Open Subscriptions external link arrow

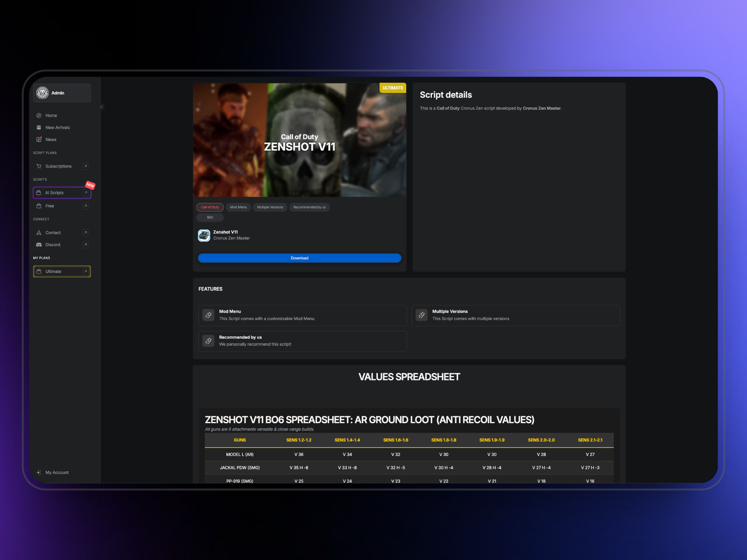pyautogui.click(x=86, y=166)
